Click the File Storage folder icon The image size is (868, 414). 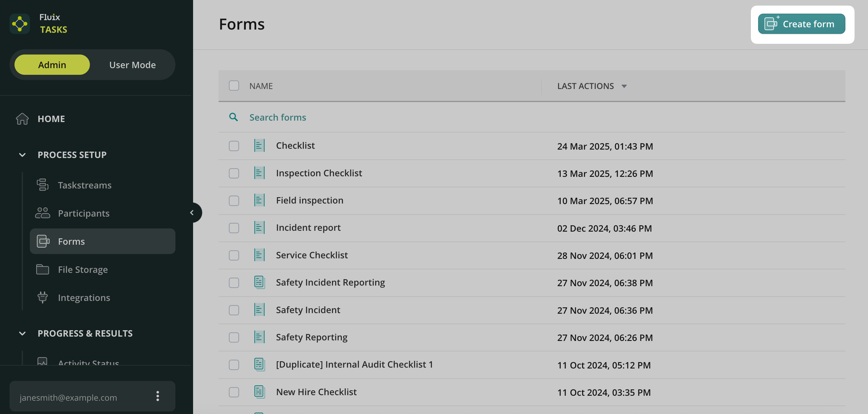click(42, 270)
